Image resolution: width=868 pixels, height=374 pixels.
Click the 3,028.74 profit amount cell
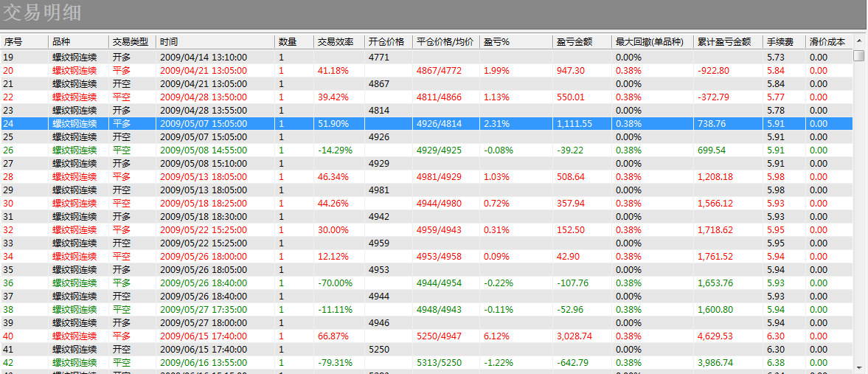pyautogui.click(x=574, y=336)
